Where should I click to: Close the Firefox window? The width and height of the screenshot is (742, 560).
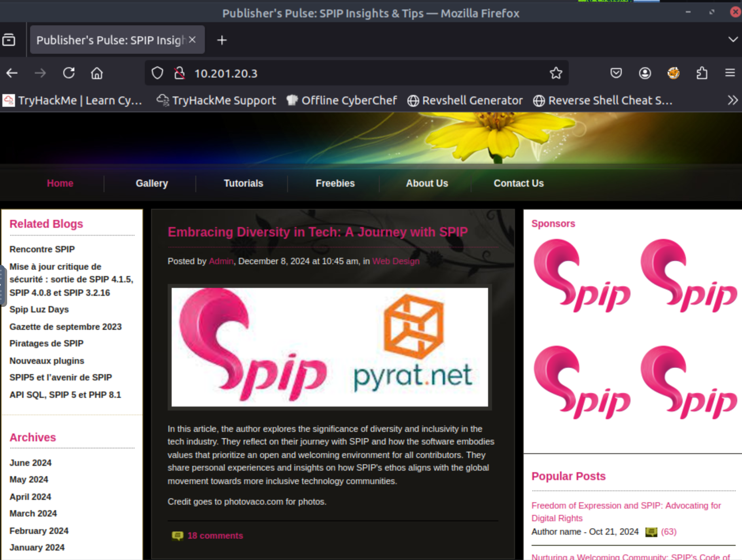tap(735, 12)
